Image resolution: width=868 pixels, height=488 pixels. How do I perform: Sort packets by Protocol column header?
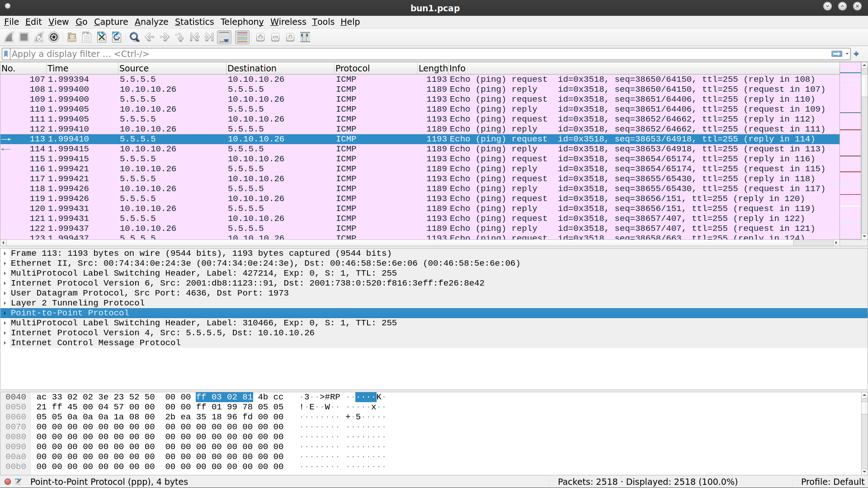pos(353,68)
